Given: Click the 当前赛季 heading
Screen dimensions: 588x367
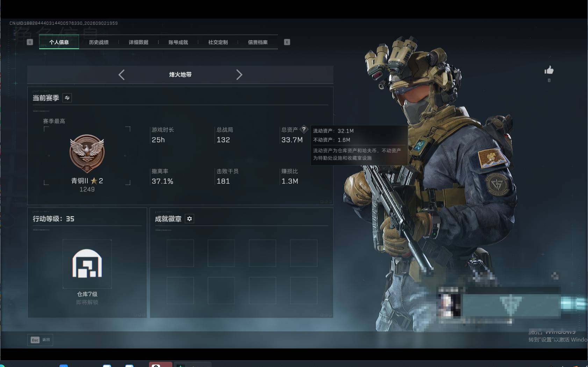Looking at the screenshot, I should pyautogui.click(x=46, y=98).
